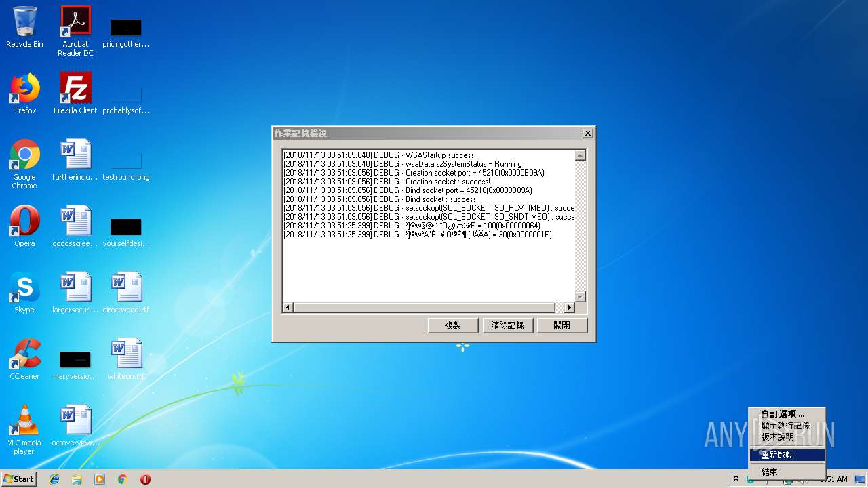Click the 'Bind socket : success!' line
The image size is (868, 488).
click(x=381, y=199)
